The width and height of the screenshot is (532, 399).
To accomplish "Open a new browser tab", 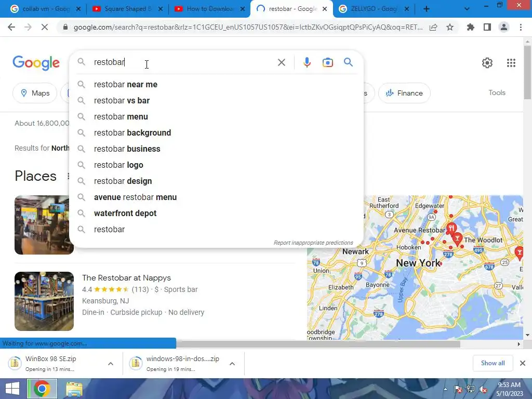I will pyautogui.click(x=427, y=9).
